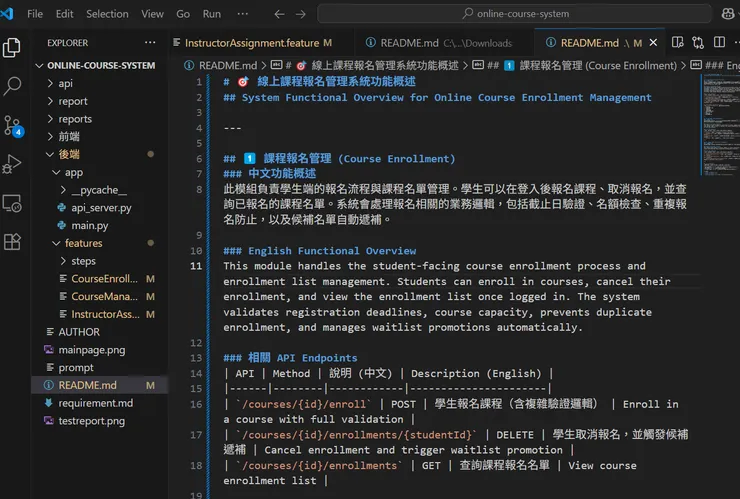Click the '### 相關 API Endpoints' heading
Viewport: 740px width, 499px height.
pos(290,358)
